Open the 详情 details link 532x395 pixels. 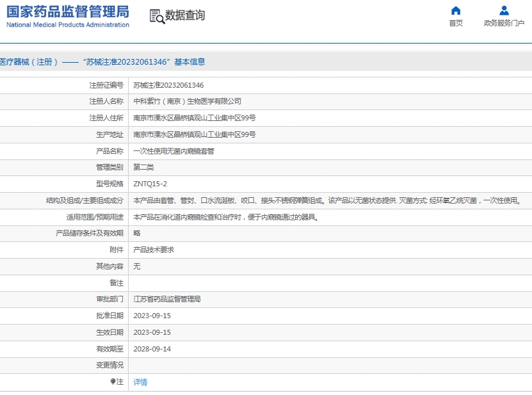140,382
